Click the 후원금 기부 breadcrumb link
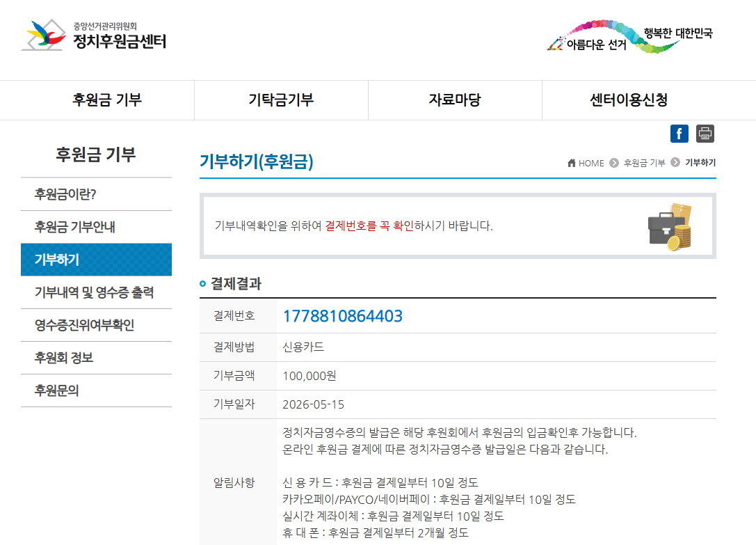Image resolution: width=756 pixels, height=545 pixels. click(x=644, y=163)
